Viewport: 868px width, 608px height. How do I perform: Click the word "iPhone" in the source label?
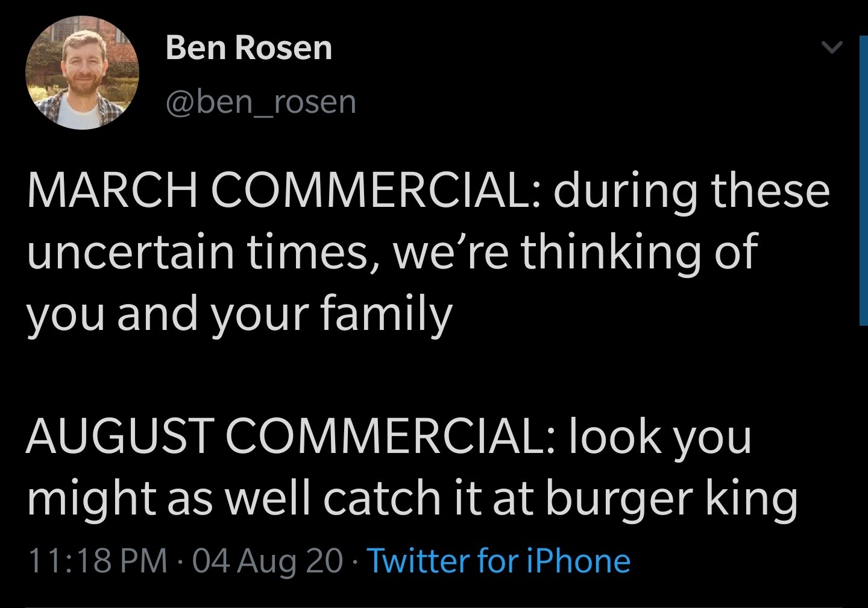(579, 560)
